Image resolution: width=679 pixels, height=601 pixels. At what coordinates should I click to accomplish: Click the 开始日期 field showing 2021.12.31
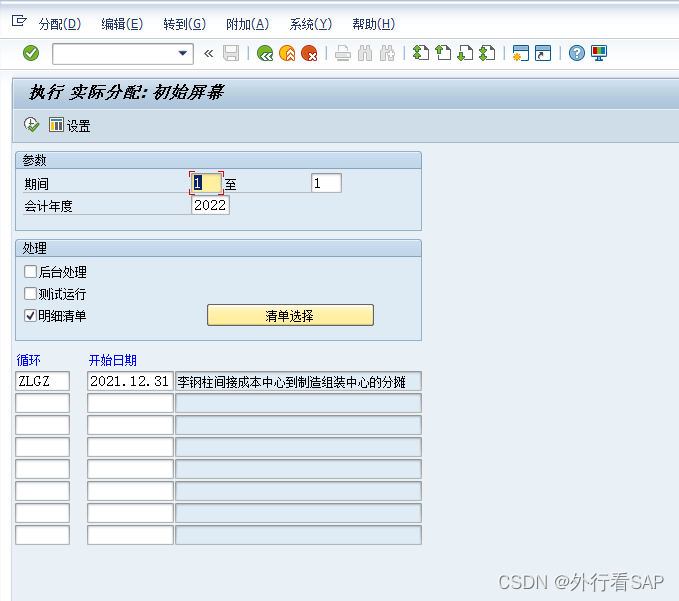(130, 381)
